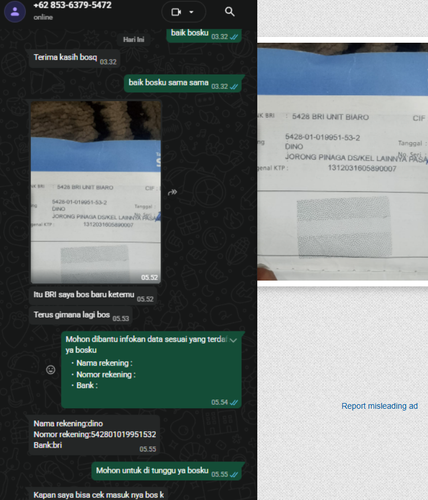Click the 'Hari Ini' date label
Viewport: 428px width, 500px height.
(133, 40)
